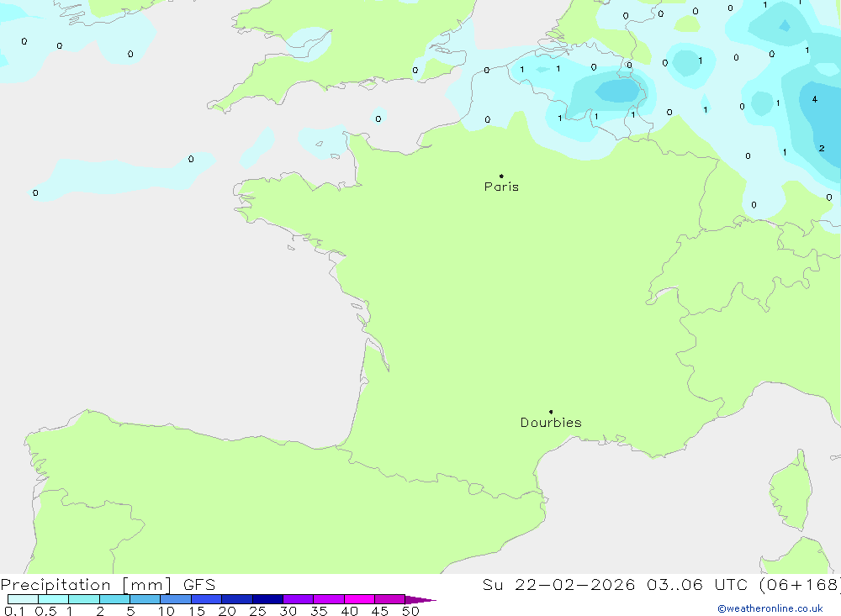This screenshot has width=841, height=616.
Task: Select the 20–25 mm legend color swatch
Action: [237, 599]
